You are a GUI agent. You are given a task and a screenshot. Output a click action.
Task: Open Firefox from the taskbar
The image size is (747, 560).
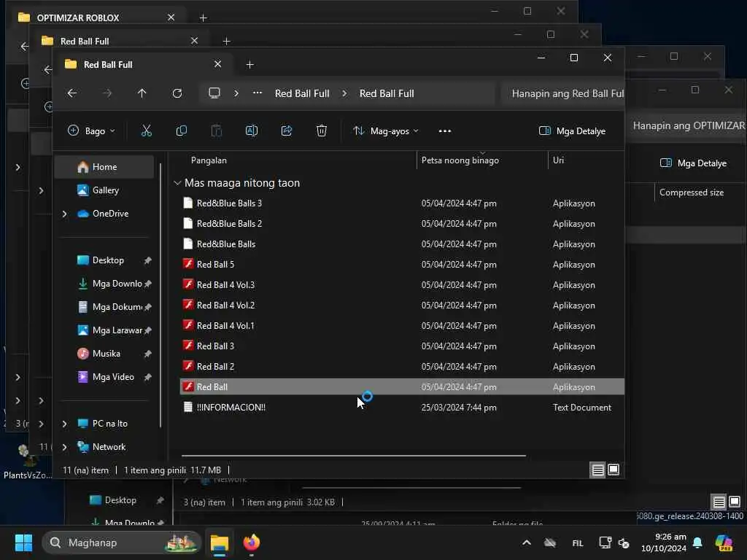pos(252,542)
